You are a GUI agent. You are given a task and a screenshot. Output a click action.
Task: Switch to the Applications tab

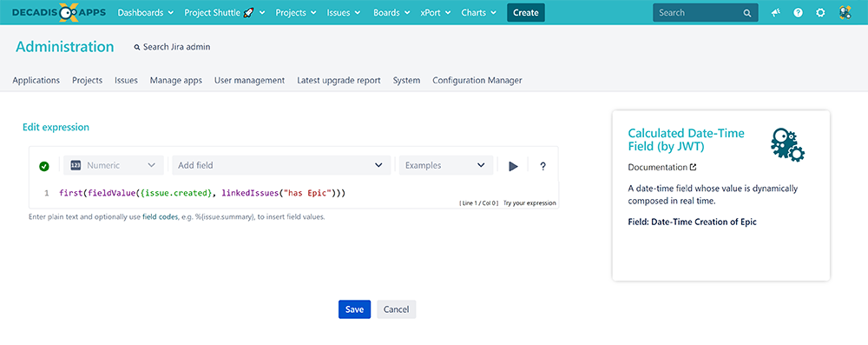(36, 81)
